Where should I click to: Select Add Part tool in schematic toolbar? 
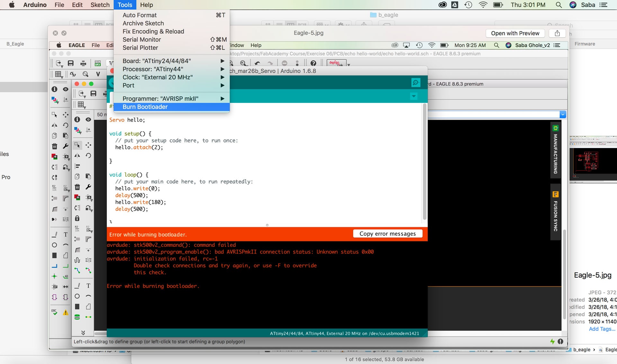click(55, 157)
